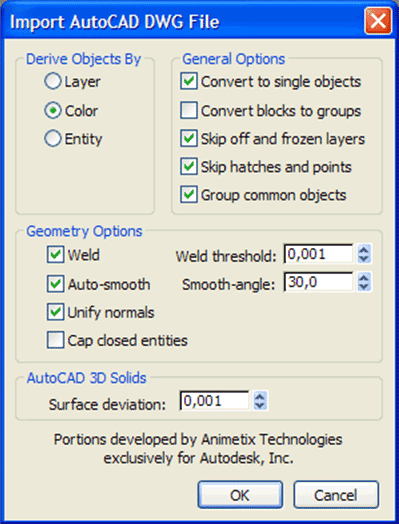Confirm import with the OK button
This screenshot has width=399, height=524.
(240, 495)
